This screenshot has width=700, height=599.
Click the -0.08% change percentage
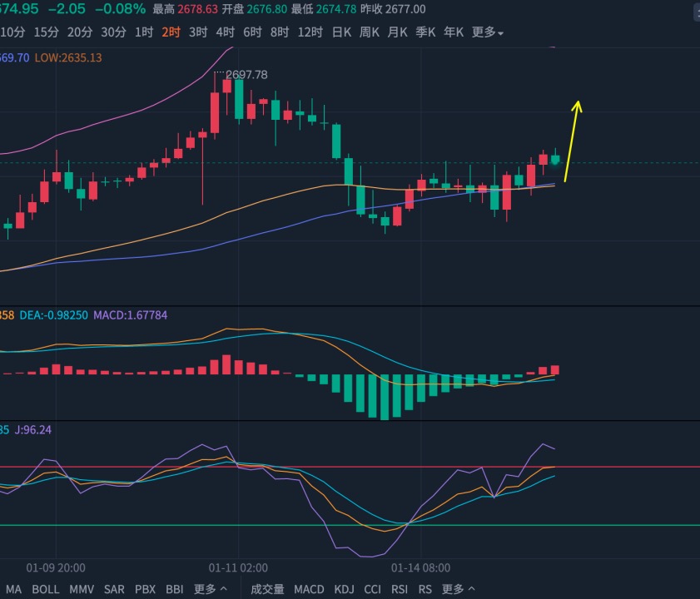point(121,9)
